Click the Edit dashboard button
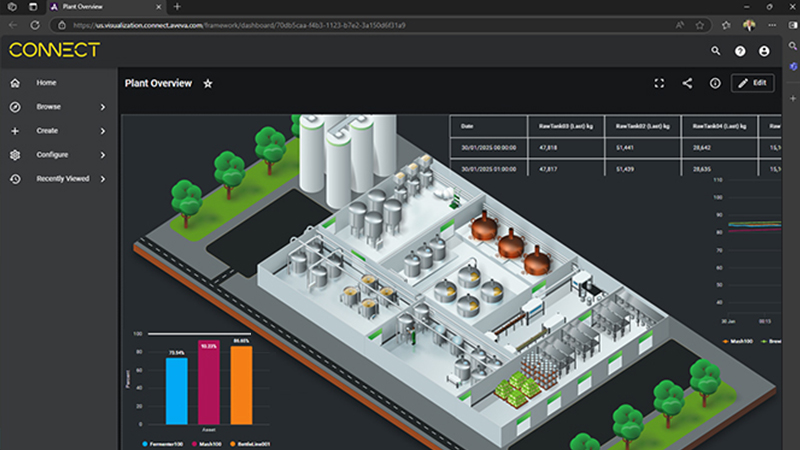This screenshot has height=450, width=800. click(x=753, y=83)
